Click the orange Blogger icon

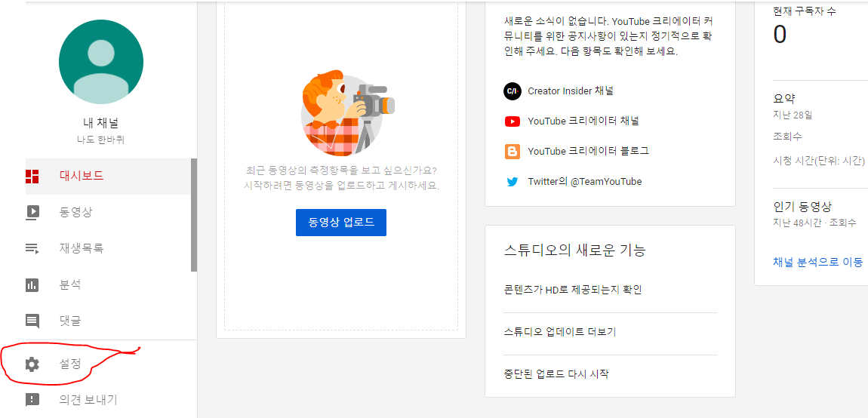click(x=512, y=152)
